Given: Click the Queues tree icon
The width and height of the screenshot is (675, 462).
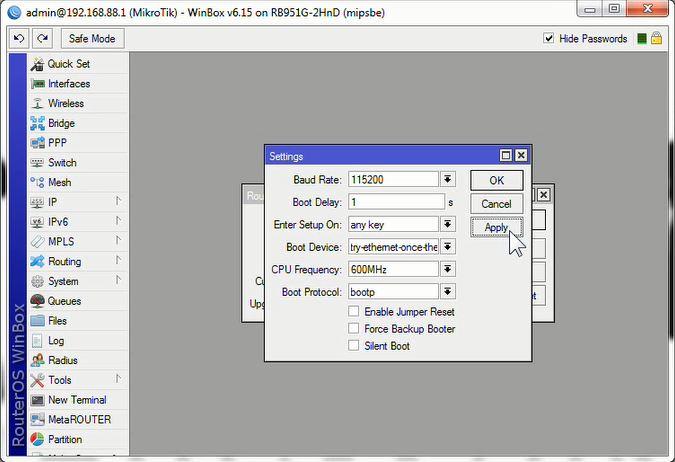Looking at the screenshot, I should coord(37,301).
